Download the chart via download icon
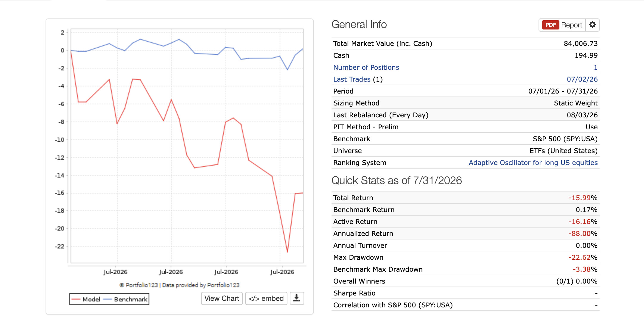The height and width of the screenshot is (333, 644). [297, 298]
